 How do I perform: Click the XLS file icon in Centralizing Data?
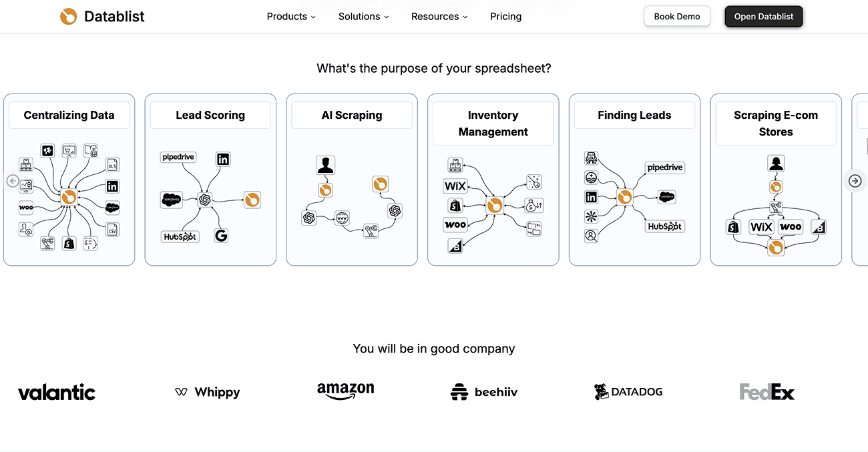click(x=112, y=165)
